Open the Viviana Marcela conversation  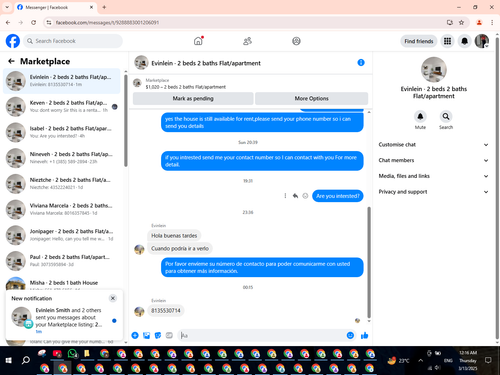point(62,209)
